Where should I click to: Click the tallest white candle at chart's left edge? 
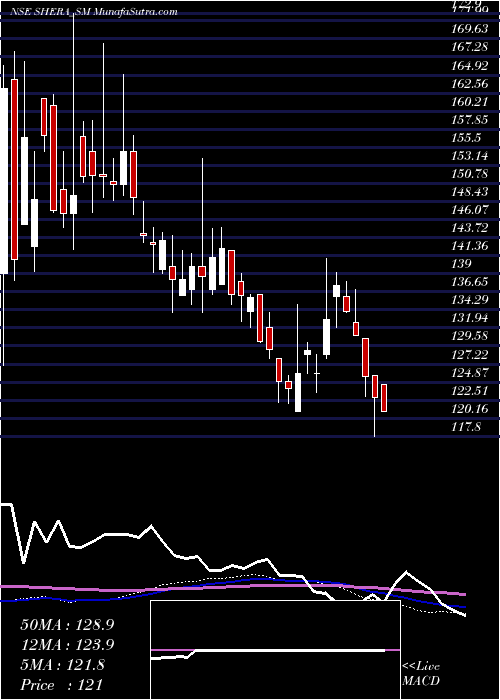coord(4,181)
